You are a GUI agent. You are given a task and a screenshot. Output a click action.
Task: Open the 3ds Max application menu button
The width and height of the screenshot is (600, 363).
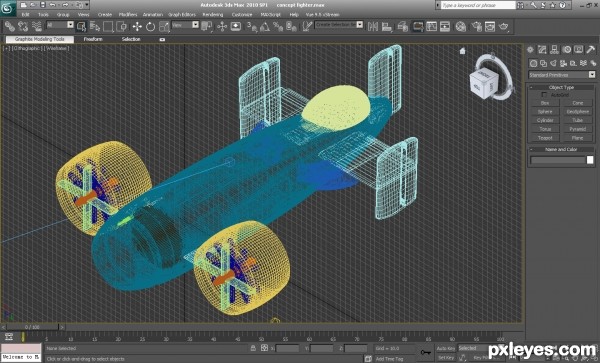point(8,8)
